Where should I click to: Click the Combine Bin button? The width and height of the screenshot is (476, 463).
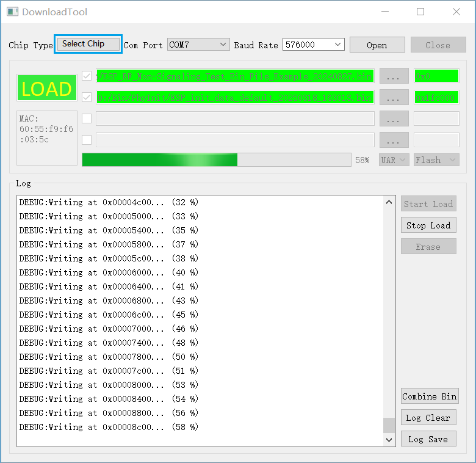coord(429,396)
